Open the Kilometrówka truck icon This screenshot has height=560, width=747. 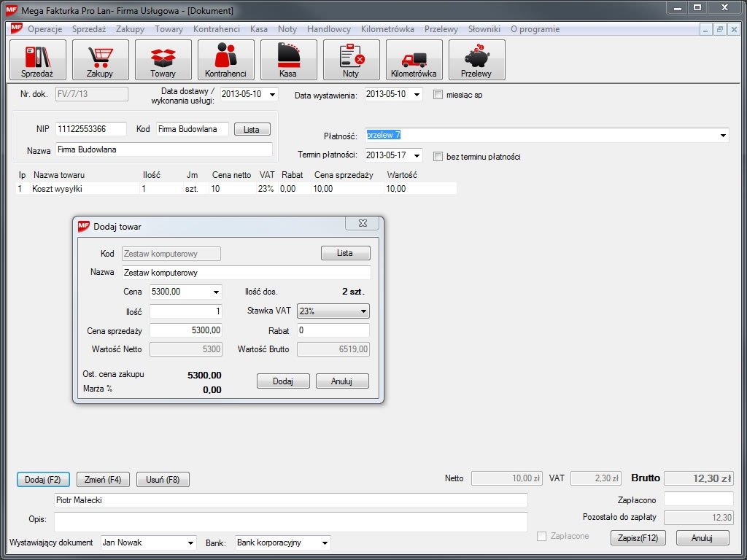414,60
